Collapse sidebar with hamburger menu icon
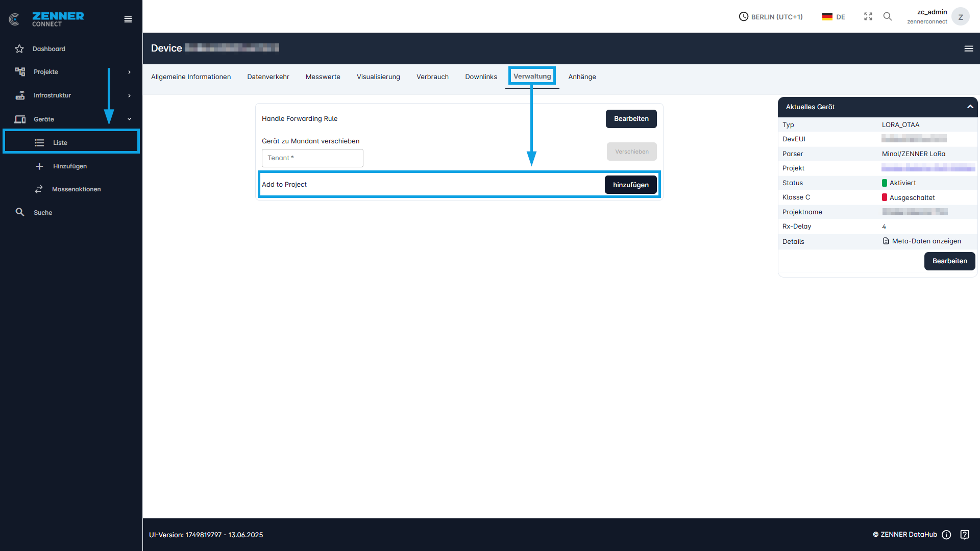980x551 pixels. [128, 19]
